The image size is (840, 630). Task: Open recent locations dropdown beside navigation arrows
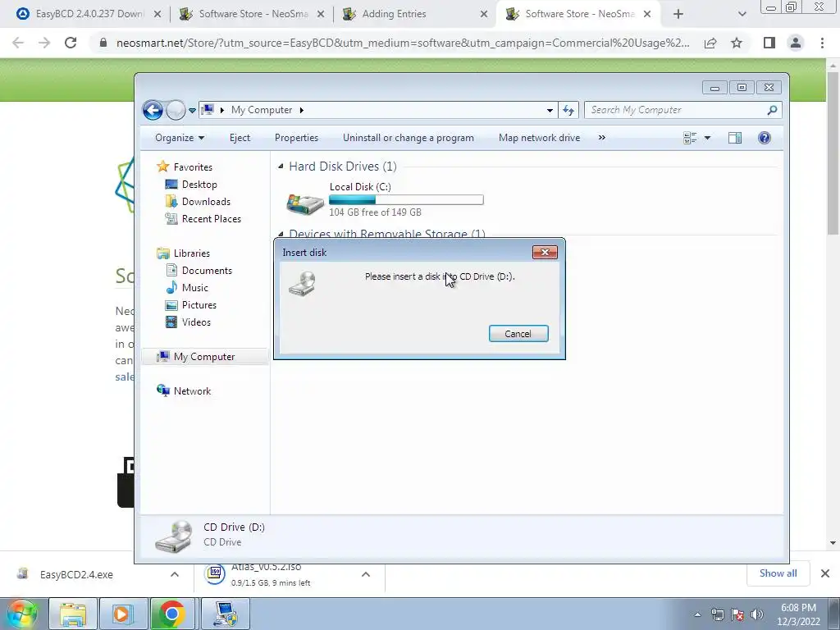point(192,111)
